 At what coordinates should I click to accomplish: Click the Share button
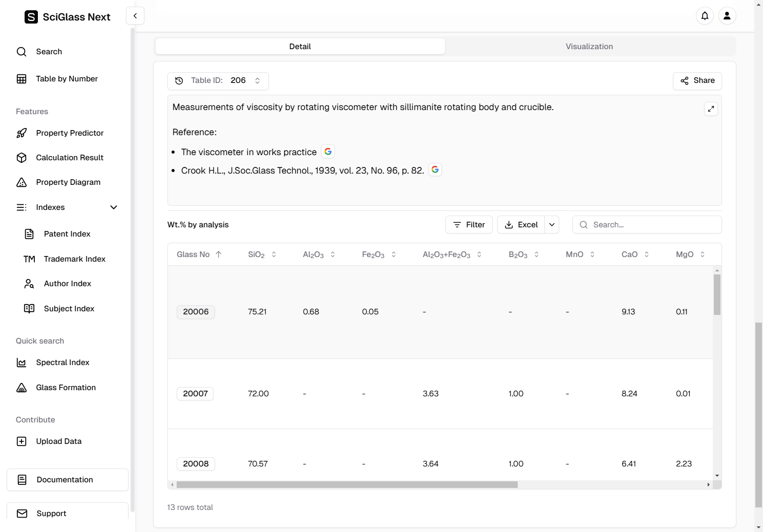[x=697, y=81]
